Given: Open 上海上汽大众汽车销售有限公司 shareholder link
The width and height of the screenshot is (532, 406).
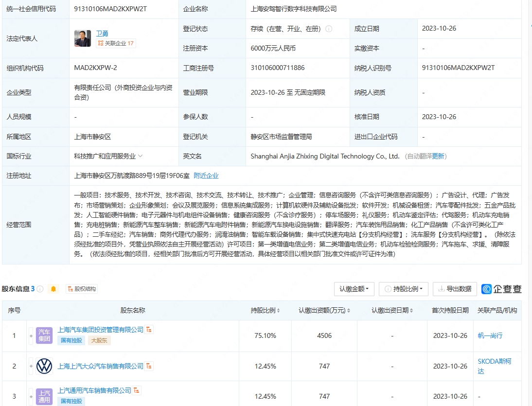Looking at the screenshot, I should pyautogui.click(x=101, y=366).
